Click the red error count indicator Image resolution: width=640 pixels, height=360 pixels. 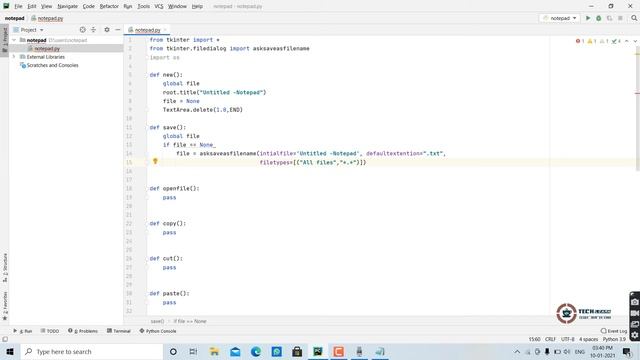coord(580,41)
